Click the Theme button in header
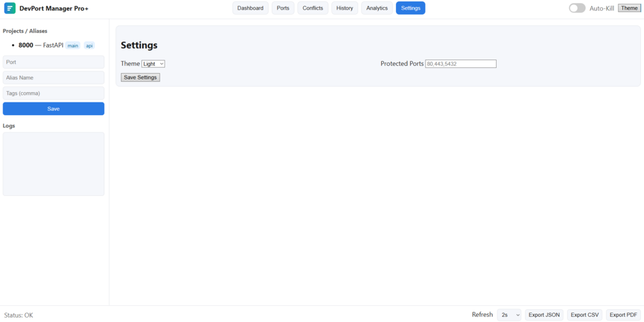This screenshot has width=644, height=322. click(x=630, y=8)
